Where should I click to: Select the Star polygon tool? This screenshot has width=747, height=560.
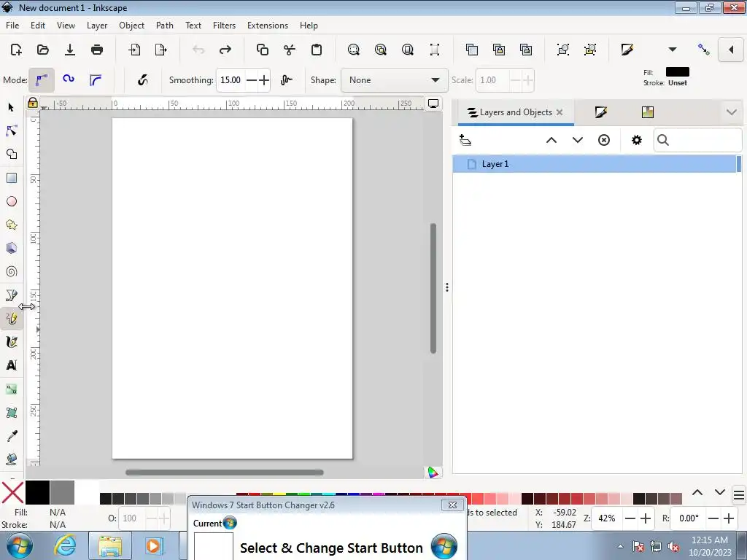pyautogui.click(x=12, y=225)
